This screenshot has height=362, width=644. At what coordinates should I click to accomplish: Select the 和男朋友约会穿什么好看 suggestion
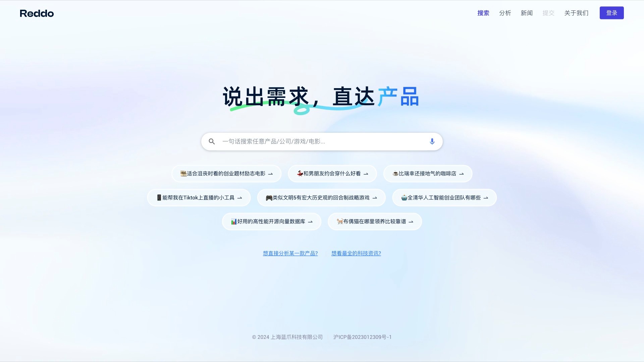coord(332,174)
